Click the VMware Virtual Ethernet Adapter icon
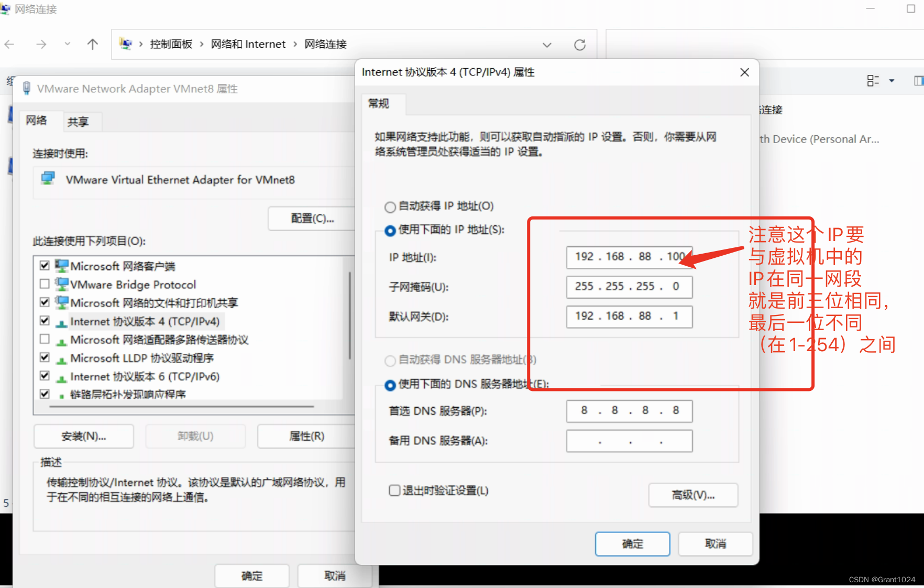This screenshot has height=588, width=924. tap(48, 178)
